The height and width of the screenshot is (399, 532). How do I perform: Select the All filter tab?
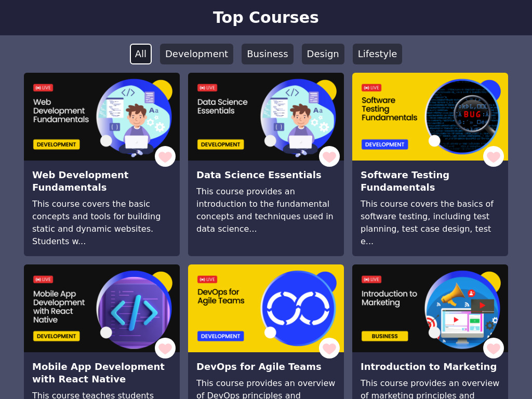pyautogui.click(x=141, y=54)
